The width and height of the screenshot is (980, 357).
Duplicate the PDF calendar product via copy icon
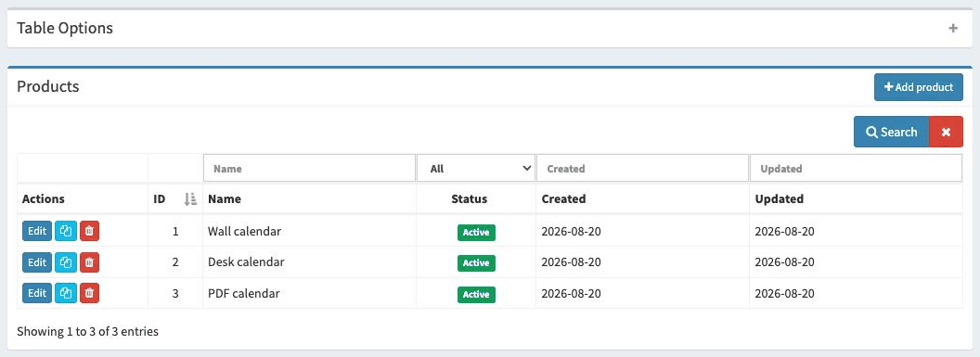[x=66, y=293]
